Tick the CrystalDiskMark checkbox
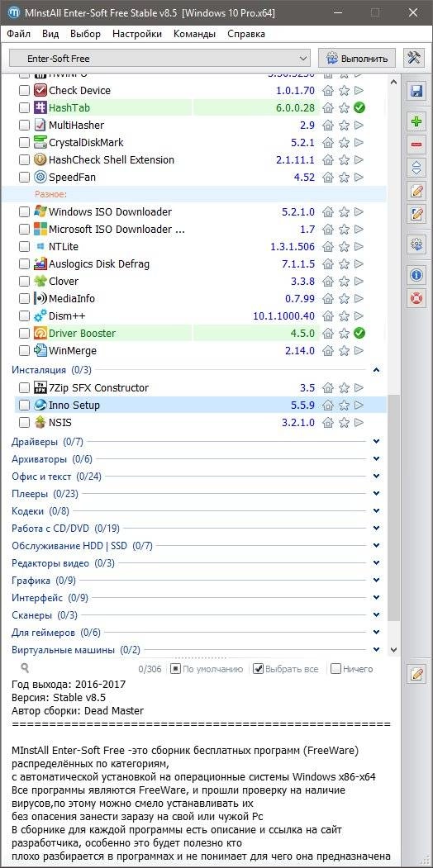Screen dimensions: 433x868 pos(24,142)
